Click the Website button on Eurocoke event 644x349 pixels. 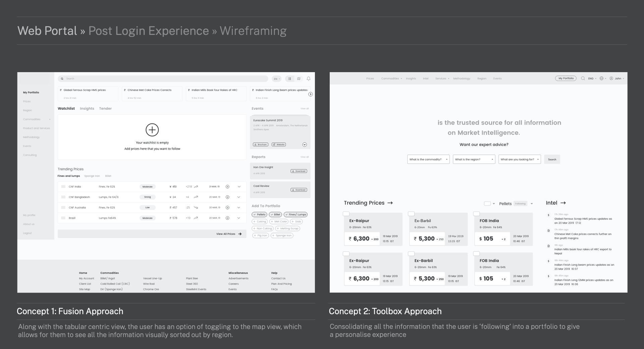pos(279,145)
